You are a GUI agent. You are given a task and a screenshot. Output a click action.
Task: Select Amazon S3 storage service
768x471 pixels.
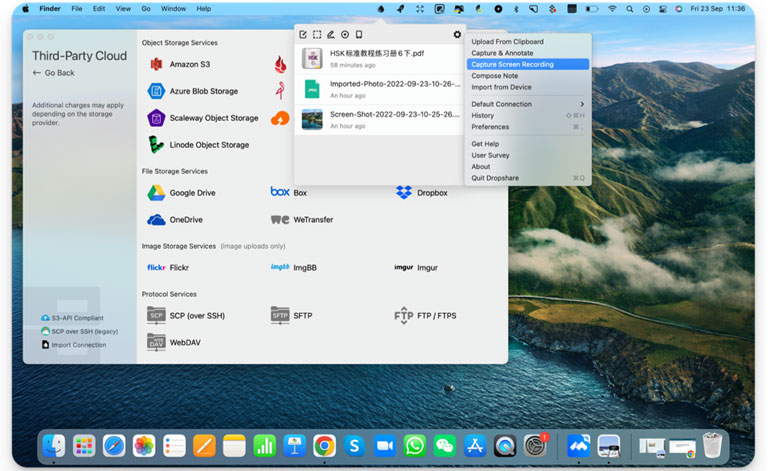click(x=179, y=64)
